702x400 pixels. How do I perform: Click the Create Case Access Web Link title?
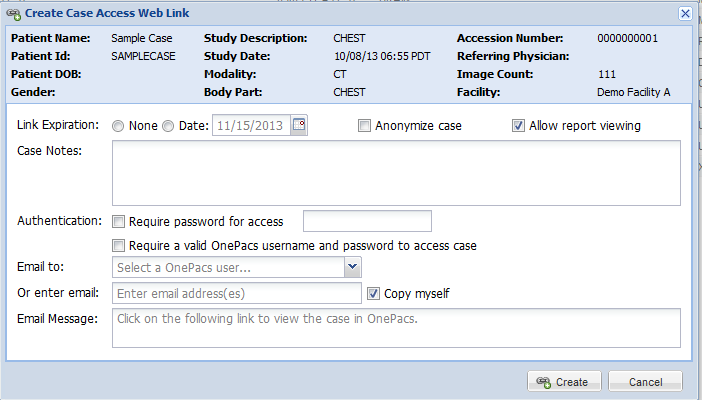[107, 13]
